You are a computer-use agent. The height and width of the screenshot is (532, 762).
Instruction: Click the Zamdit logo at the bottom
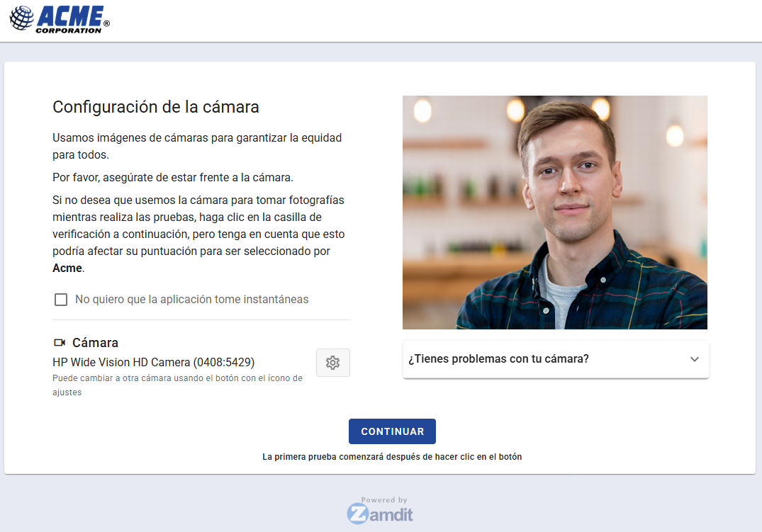381,511
